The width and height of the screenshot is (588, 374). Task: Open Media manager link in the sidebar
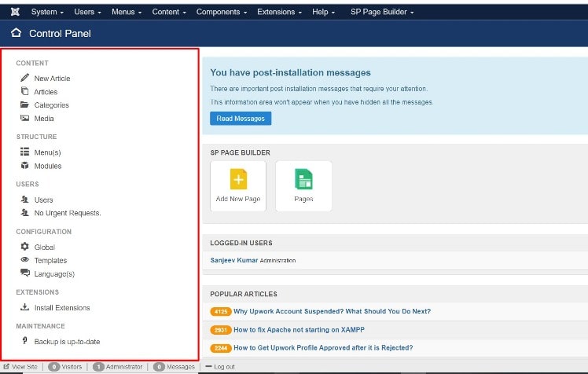click(44, 119)
